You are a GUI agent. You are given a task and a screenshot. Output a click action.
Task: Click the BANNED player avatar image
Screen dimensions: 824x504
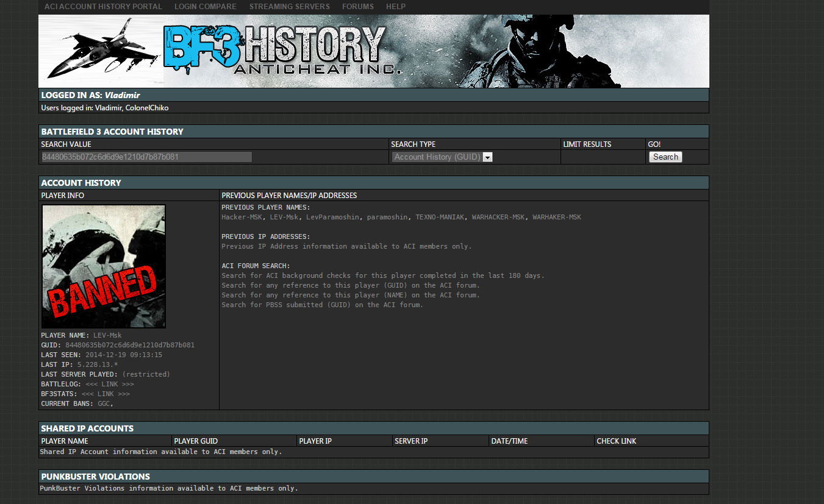[x=104, y=266]
